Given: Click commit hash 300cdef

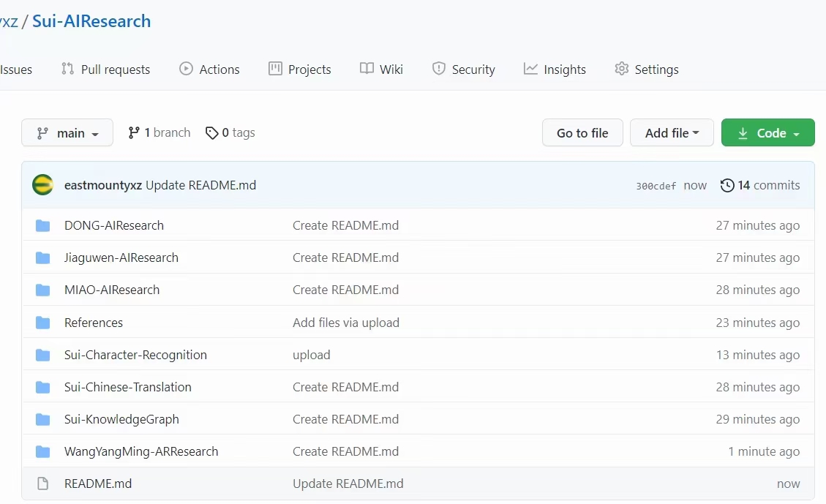Looking at the screenshot, I should coord(656,186).
